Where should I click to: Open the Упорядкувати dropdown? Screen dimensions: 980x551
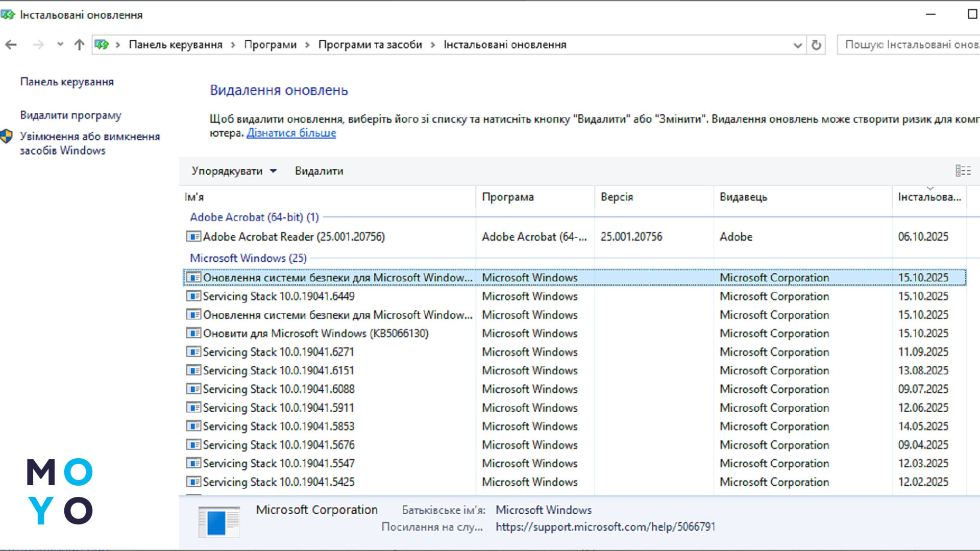233,171
